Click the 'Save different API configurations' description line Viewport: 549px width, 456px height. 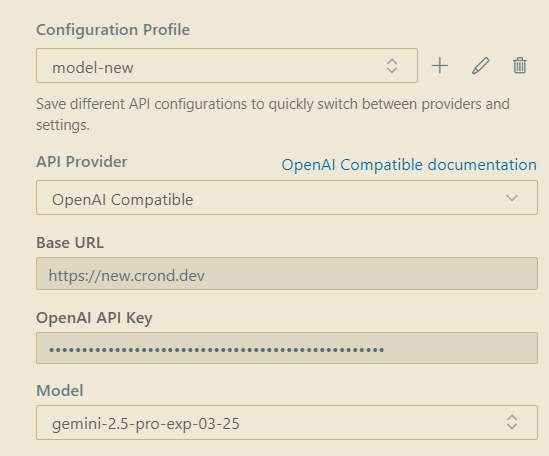coord(273,104)
